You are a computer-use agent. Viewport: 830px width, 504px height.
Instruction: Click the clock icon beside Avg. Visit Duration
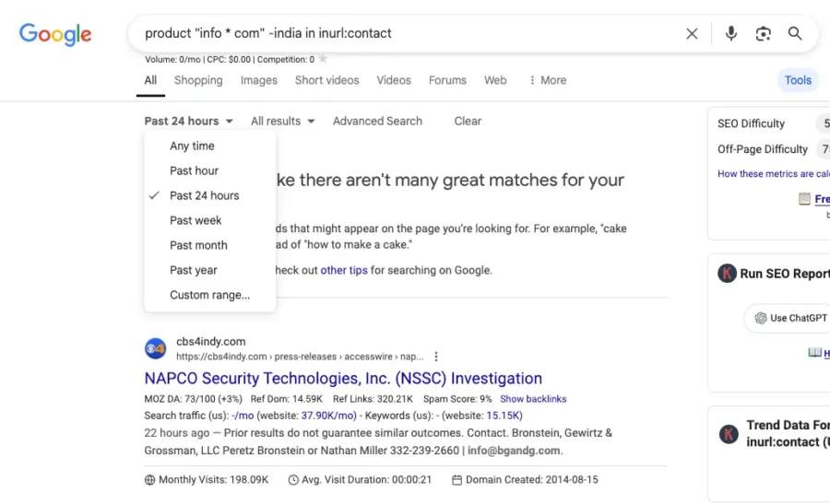pyautogui.click(x=293, y=480)
